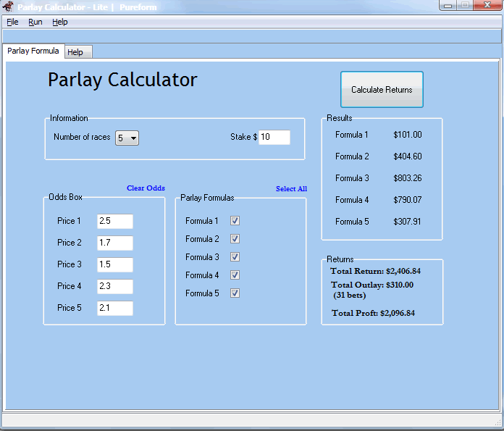Focus the Price 3 odds field

(115, 264)
